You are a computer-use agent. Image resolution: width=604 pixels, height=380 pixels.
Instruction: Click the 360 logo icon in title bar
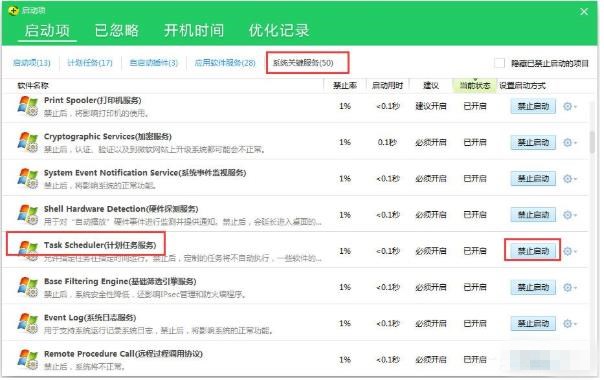pyautogui.click(x=13, y=10)
